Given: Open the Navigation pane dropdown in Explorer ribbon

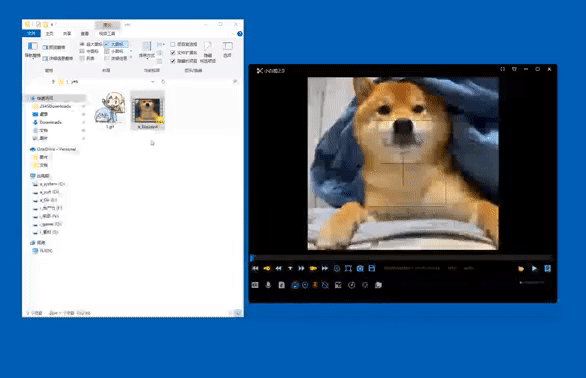Looking at the screenshot, I should [x=33, y=50].
